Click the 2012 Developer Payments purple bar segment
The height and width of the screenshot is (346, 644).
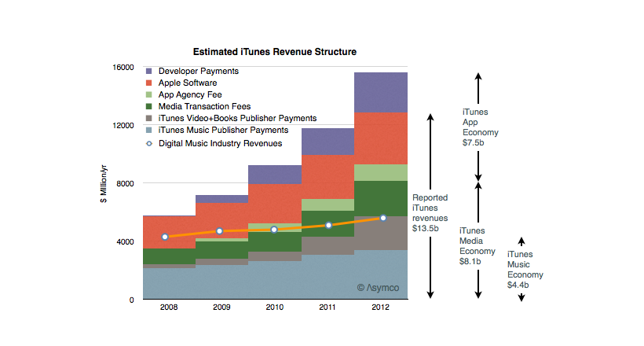tap(381, 93)
